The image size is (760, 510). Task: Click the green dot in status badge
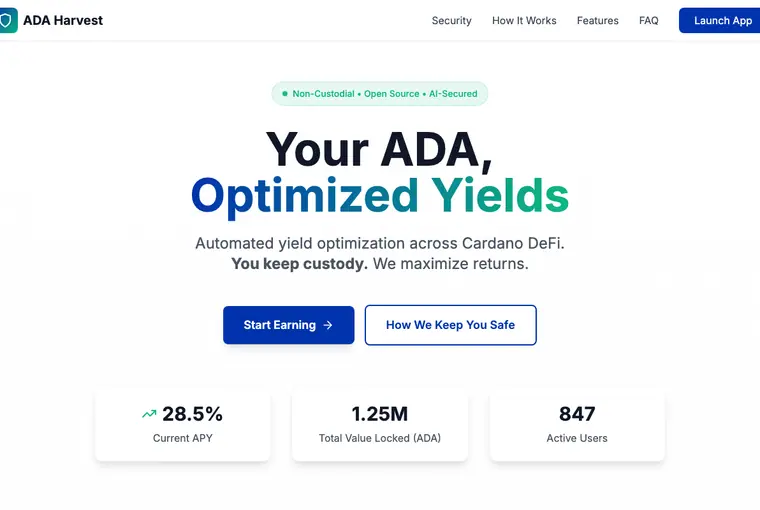click(x=285, y=94)
